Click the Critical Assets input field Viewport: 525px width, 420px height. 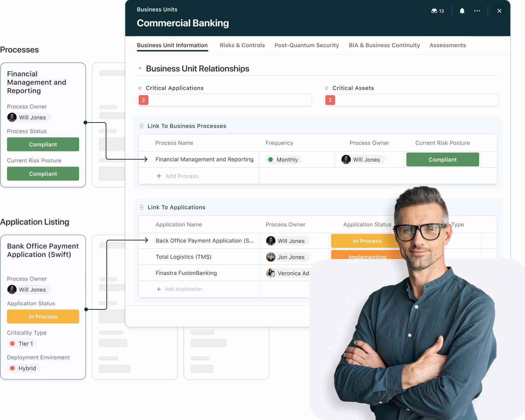(x=411, y=100)
